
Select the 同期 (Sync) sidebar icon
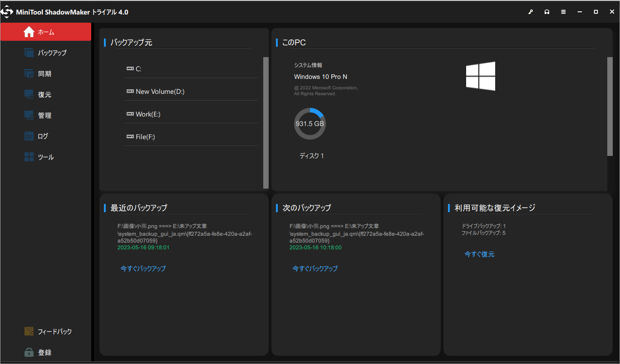[45, 73]
